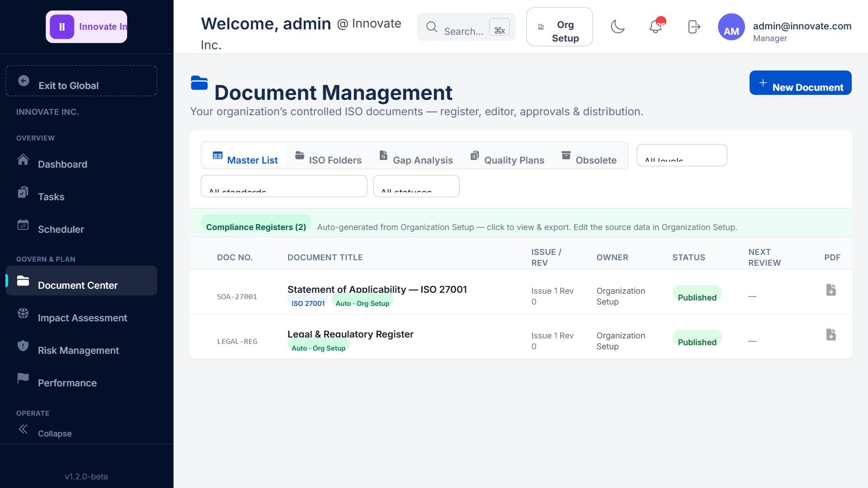Open Dashboard from sidebar
868x488 pixels.
point(81,160)
